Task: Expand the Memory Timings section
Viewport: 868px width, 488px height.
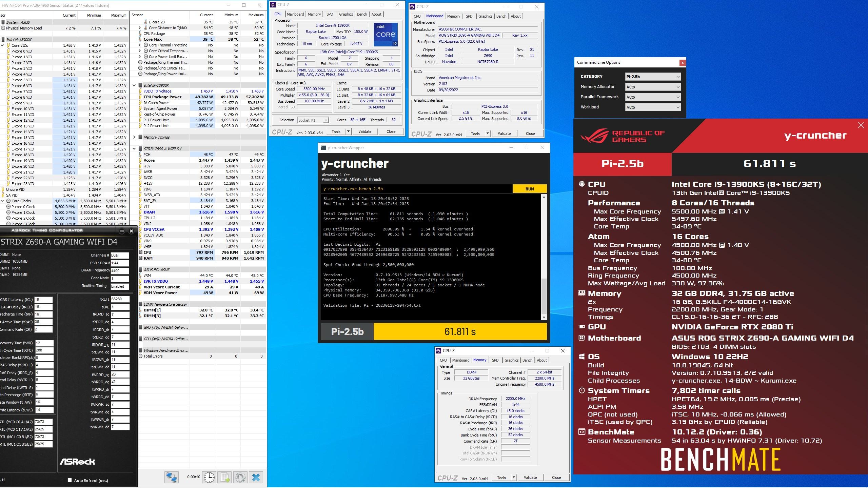Action: (134, 137)
